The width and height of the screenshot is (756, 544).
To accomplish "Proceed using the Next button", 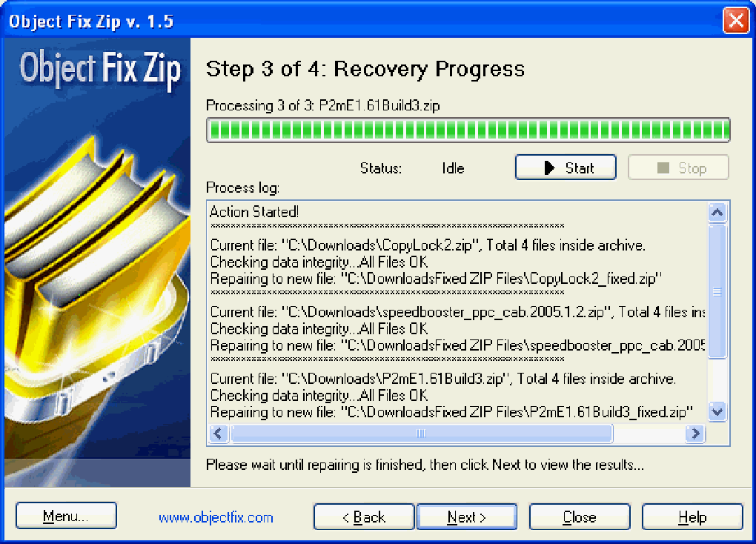I will coord(467,517).
